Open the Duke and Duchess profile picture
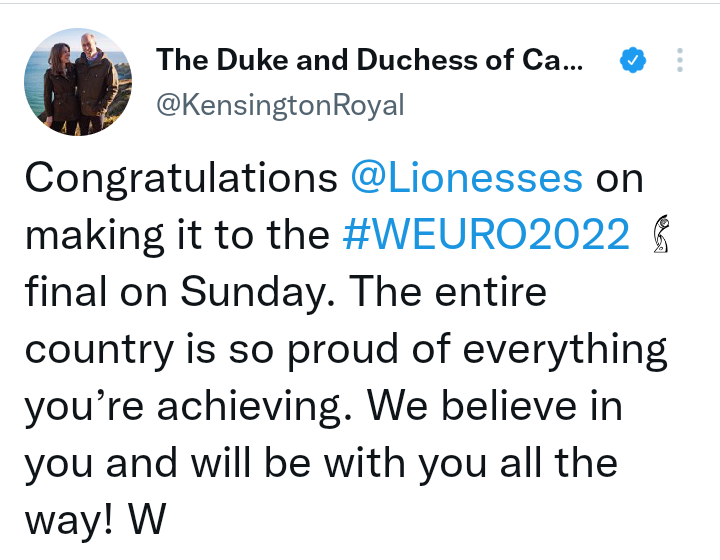The width and height of the screenshot is (720, 560). coord(78,82)
